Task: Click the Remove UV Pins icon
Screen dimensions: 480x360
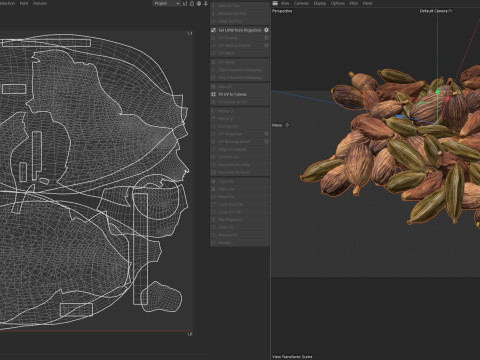Action: pyautogui.click(x=214, y=14)
